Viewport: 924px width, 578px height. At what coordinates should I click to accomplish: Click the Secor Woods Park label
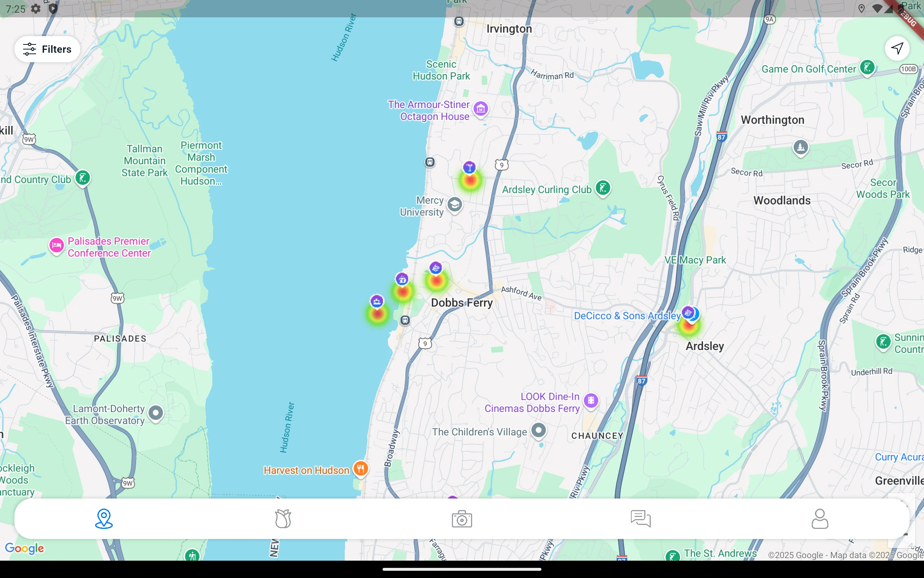pos(883,189)
